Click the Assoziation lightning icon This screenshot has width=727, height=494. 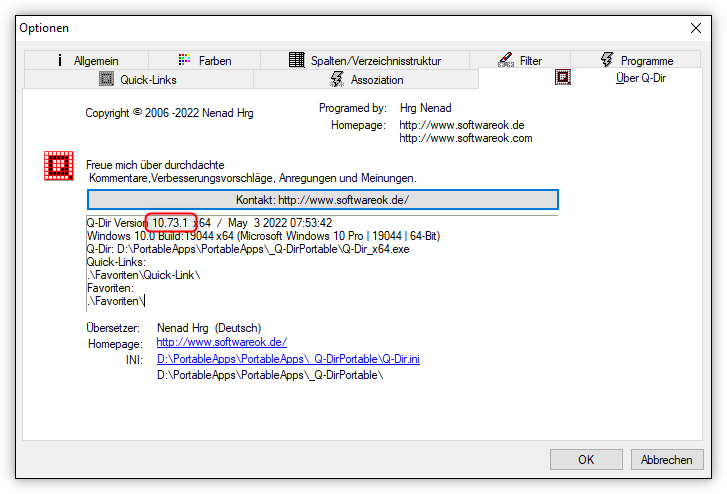coord(337,79)
